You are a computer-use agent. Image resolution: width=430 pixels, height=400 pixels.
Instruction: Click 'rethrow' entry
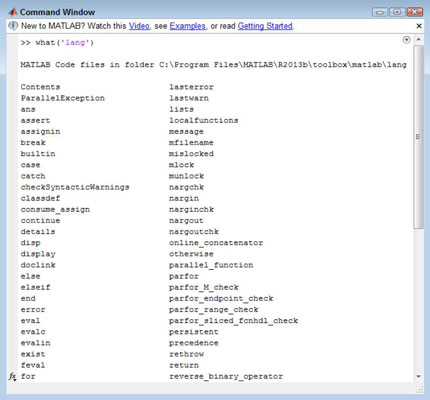tap(186, 354)
